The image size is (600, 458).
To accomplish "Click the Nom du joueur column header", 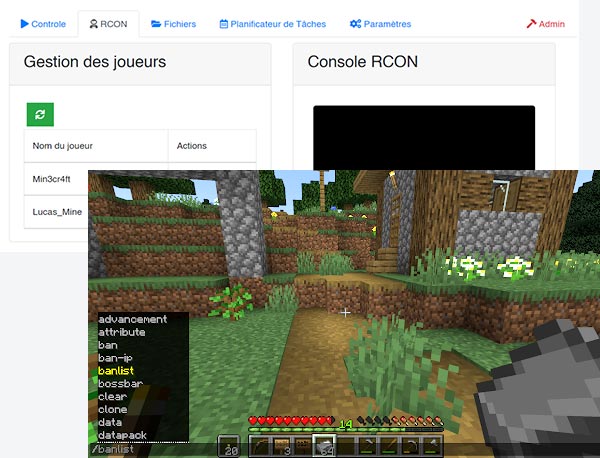I will [96, 146].
